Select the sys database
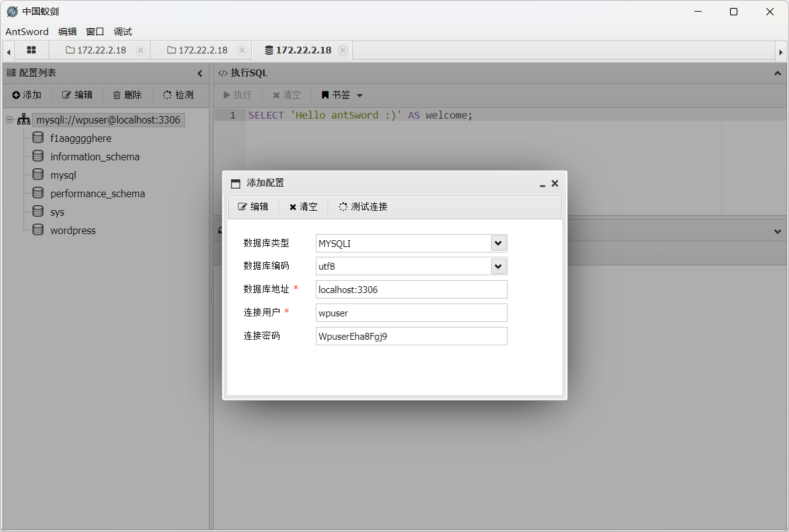The width and height of the screenshot is (789, 532). pyautogui.click(x=57, y=212)
